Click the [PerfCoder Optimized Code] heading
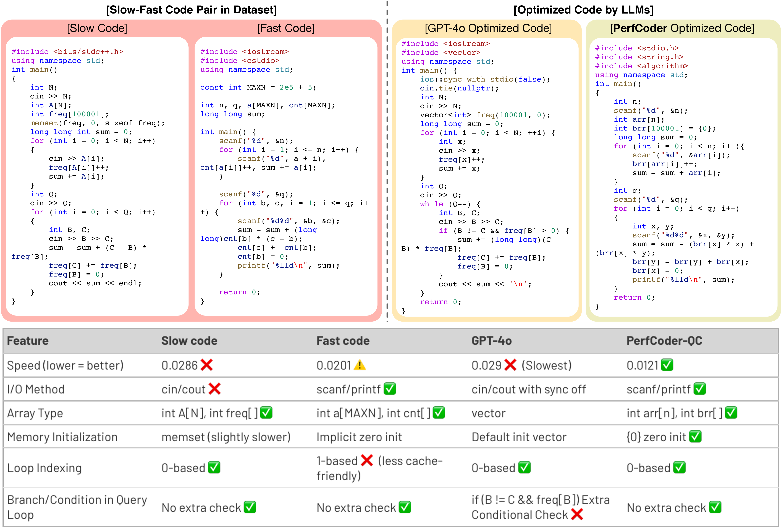The height and width of the screenshot is (532, 781). [x=682, y=28]
